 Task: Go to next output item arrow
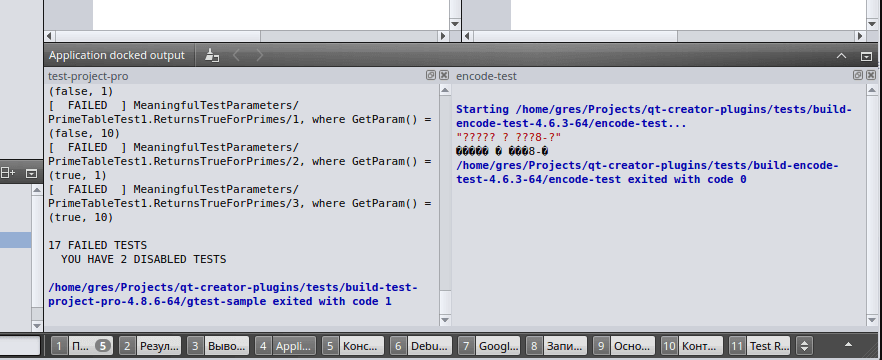[259, 55]
